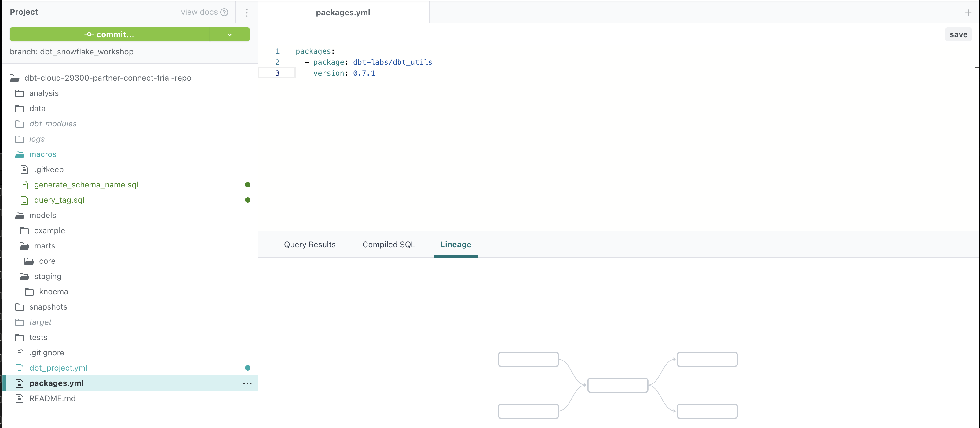Switch to the Query Results tab
Screen dimensions: 980x428
coord(310,245)
